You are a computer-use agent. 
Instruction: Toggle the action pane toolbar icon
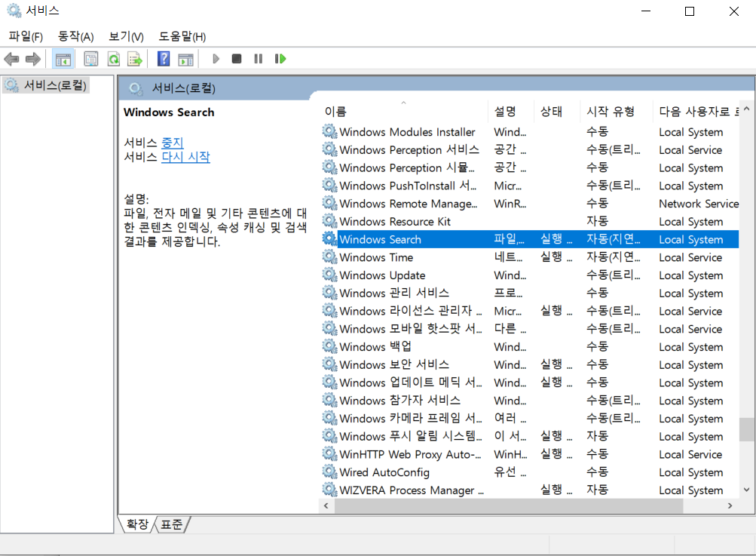185,59
